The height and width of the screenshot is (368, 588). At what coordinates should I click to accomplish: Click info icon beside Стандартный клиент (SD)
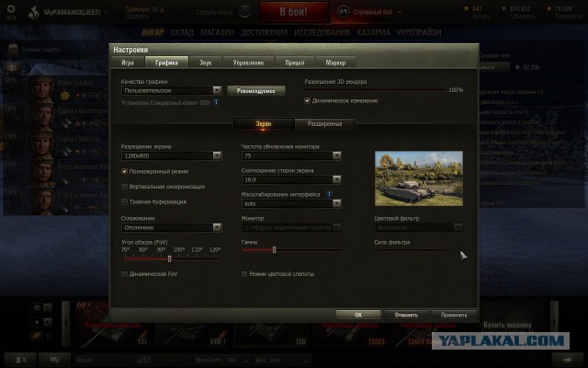[x=216, y=102]
